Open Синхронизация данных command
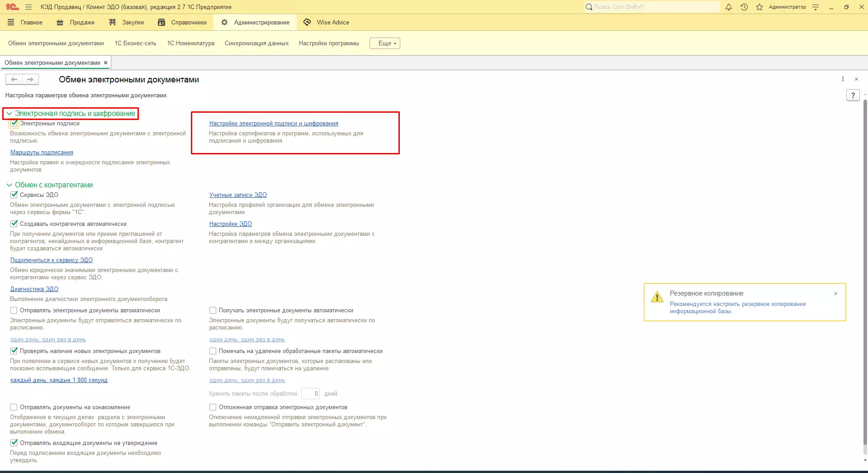 (257, 43)
